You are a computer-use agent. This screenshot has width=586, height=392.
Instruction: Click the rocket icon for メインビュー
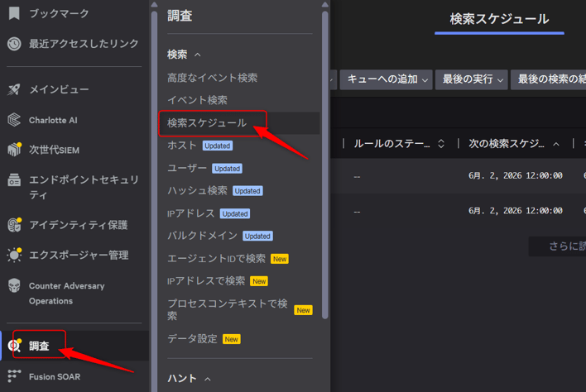(x=14, y=89)
